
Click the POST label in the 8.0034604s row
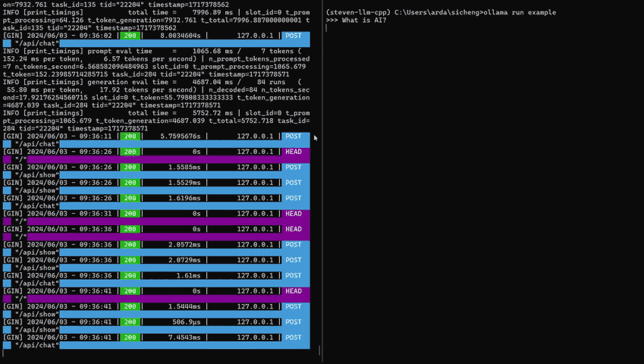pyautogui.click(x=294, y=36)
